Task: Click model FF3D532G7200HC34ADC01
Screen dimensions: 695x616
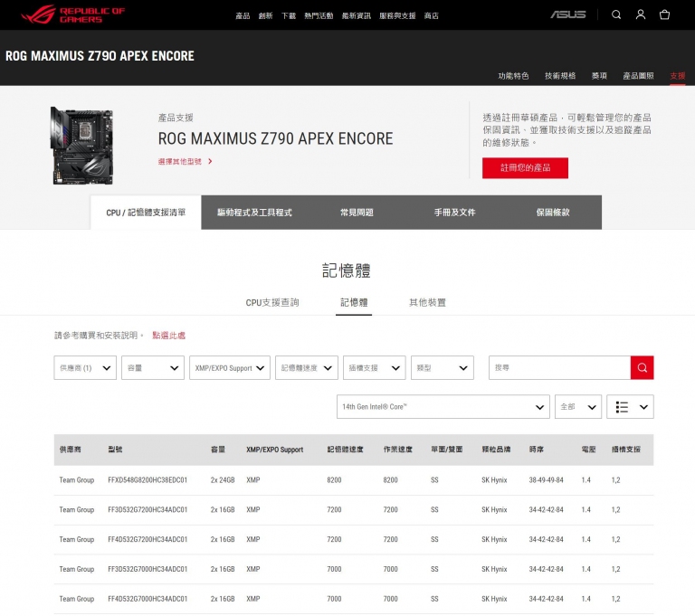Action: pos(148,509)
